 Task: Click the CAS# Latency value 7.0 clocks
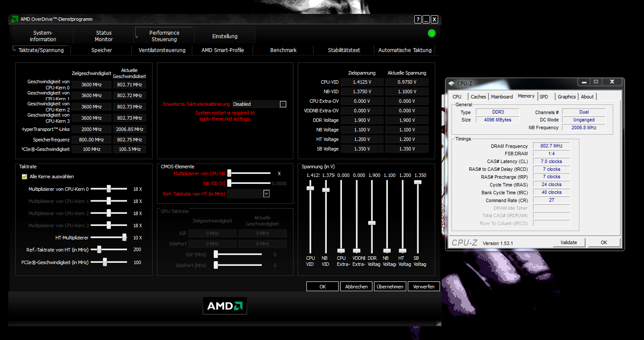[x=551, y=161]
